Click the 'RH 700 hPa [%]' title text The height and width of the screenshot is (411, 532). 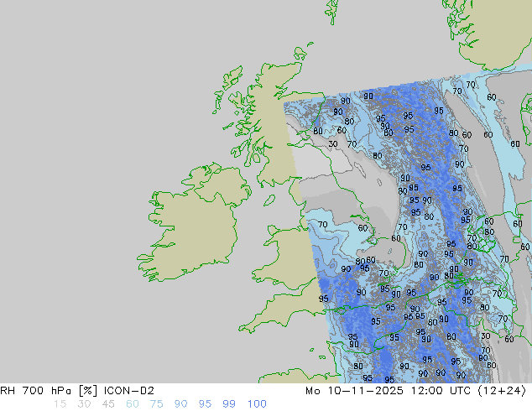(x=49, y=391)
